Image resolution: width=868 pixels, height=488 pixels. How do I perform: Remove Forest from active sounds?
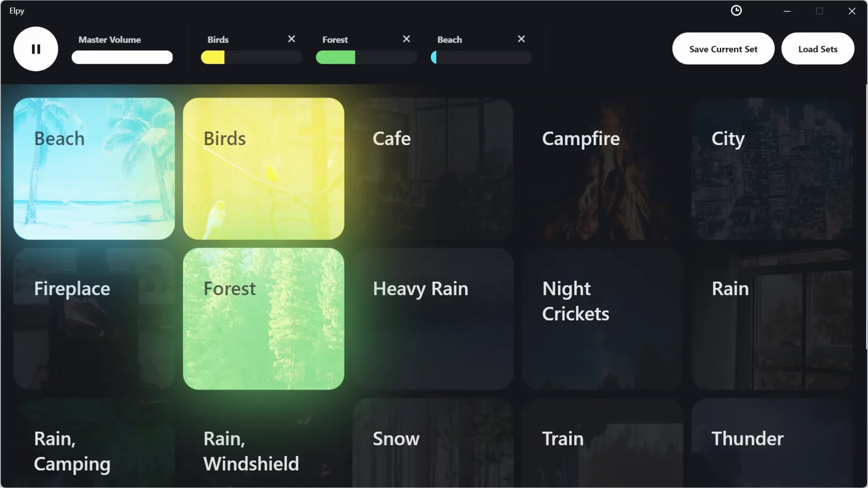tap(406, 39)
